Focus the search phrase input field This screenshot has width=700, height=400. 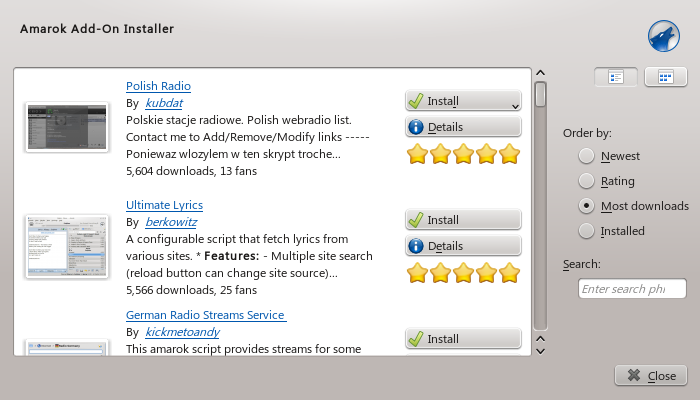point(632,289)
